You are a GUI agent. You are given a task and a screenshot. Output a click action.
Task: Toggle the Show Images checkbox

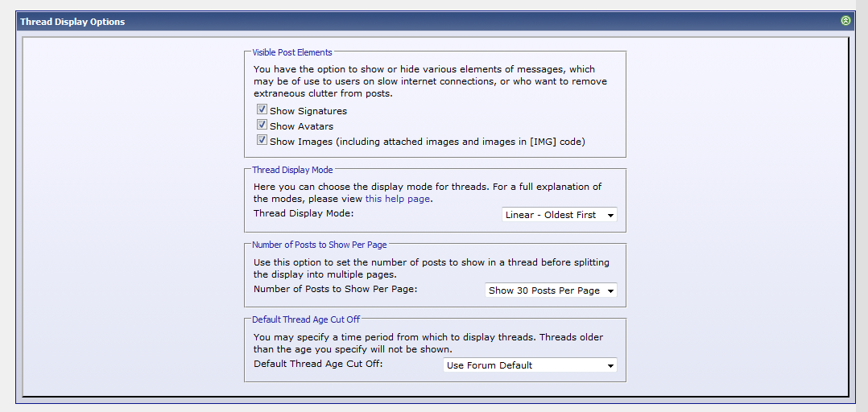pos(262,140)
